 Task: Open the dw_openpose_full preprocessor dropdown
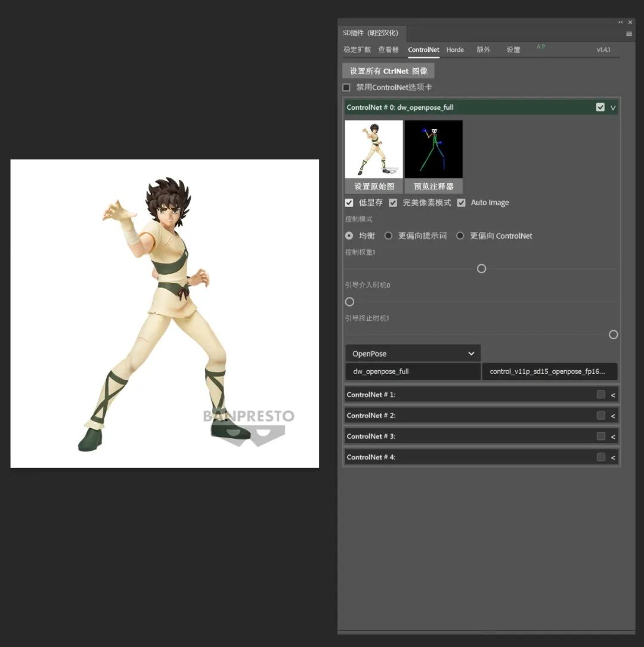(413, 372)
